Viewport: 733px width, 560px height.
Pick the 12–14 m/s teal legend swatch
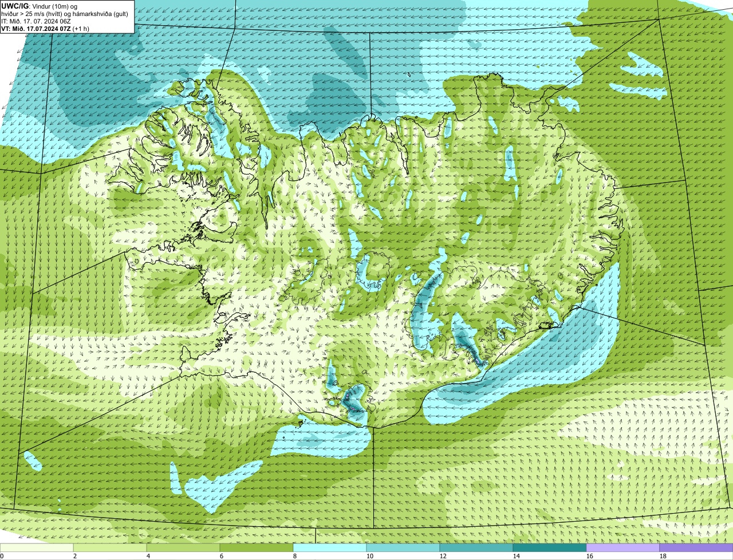point(476,547)
